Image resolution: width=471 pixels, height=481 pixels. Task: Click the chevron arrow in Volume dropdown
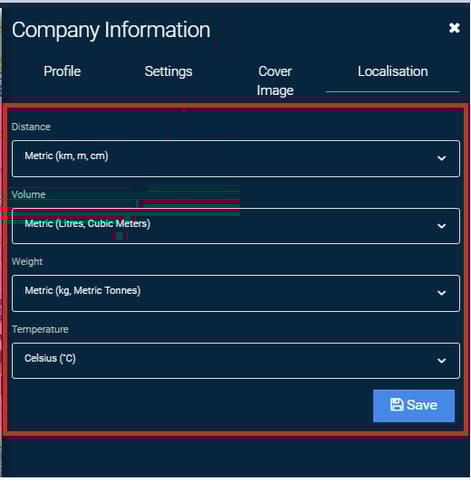click(442, 226)
